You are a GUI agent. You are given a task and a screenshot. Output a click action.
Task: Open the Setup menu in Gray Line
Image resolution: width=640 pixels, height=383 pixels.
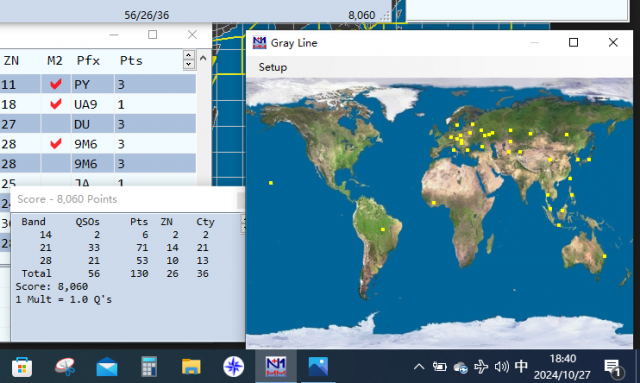(x=273, y=67)
